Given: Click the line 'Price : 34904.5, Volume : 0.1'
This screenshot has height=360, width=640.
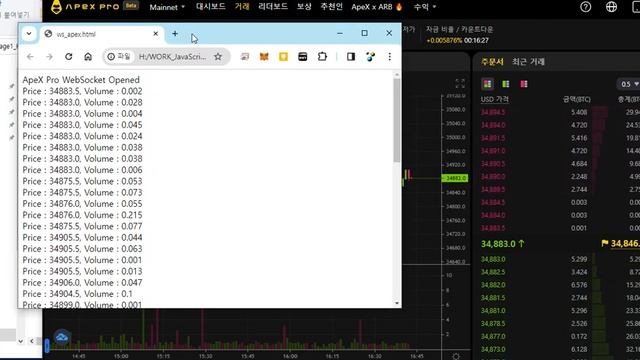Looking at the screenshot, I should coord(77,294).
